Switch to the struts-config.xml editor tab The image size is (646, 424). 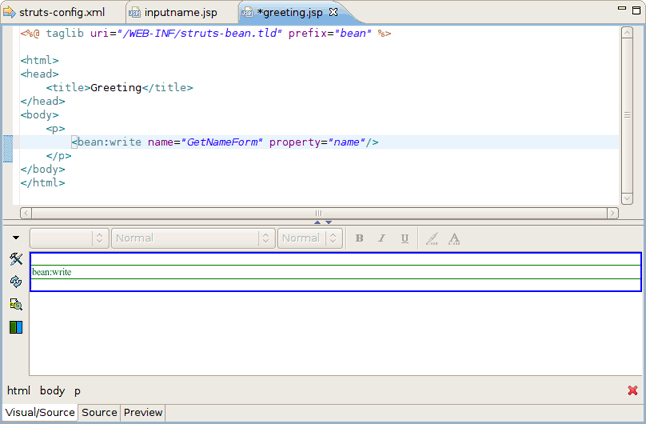point(54,12)
